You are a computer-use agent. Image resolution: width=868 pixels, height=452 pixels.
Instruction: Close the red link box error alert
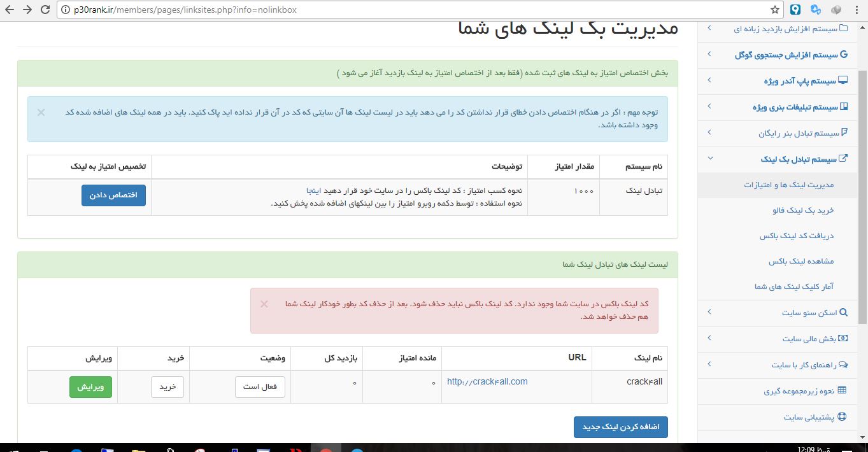pos(264,304)
